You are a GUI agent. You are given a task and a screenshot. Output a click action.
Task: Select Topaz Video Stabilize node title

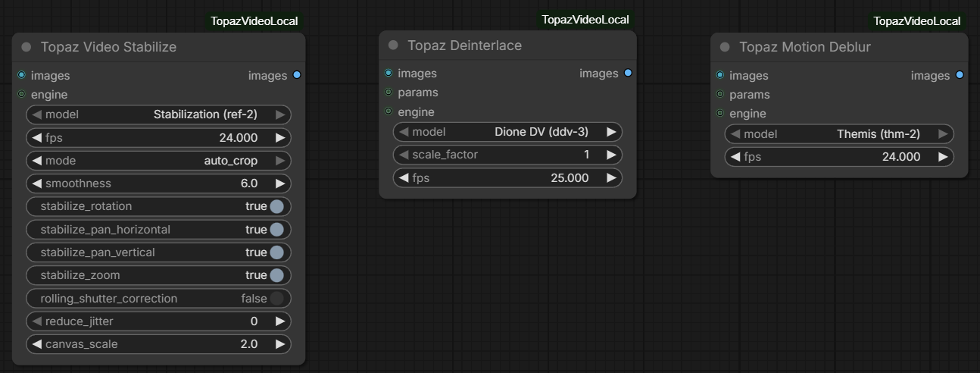point(108,47)
